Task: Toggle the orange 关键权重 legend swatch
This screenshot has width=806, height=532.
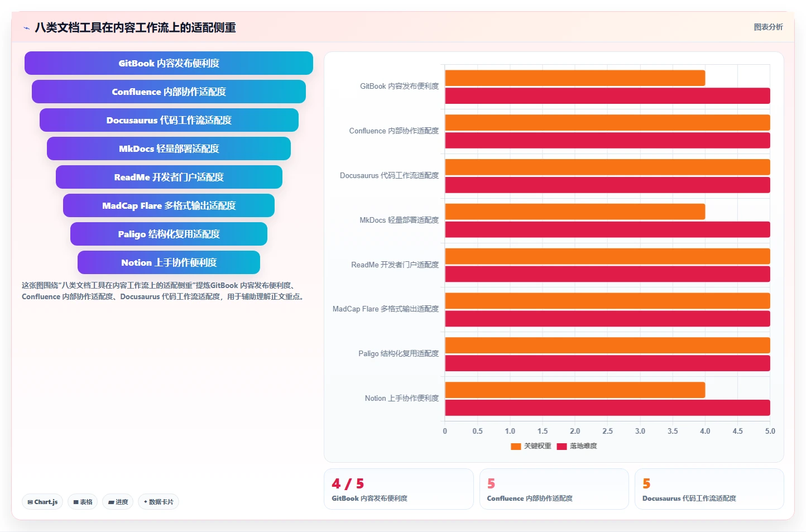Action: pos(516,446)
